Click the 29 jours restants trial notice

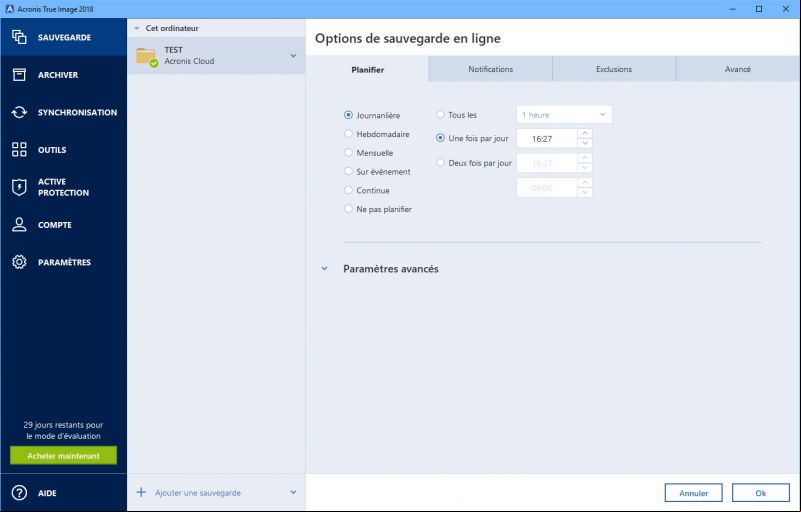pyautogui.click(x=63, y=430)
